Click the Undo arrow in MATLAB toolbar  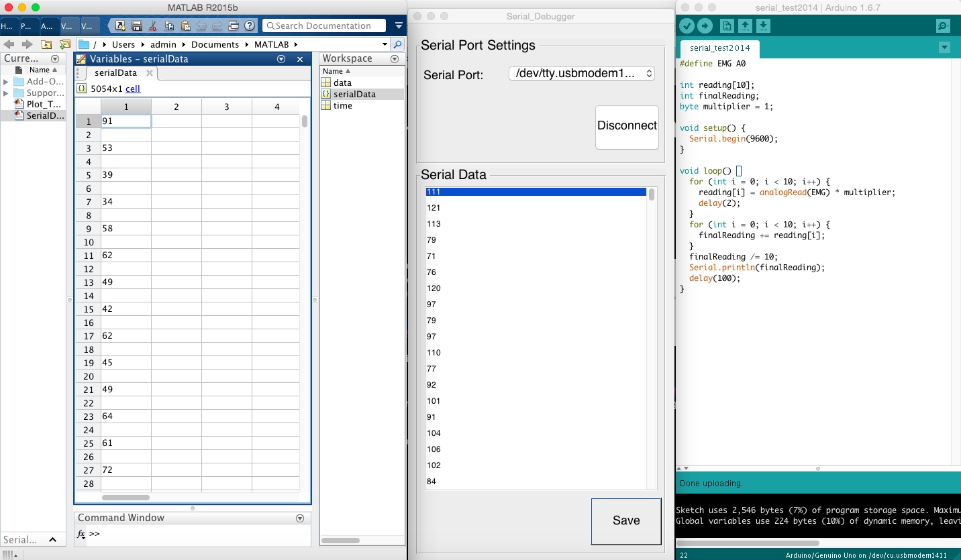click(201, 25)
